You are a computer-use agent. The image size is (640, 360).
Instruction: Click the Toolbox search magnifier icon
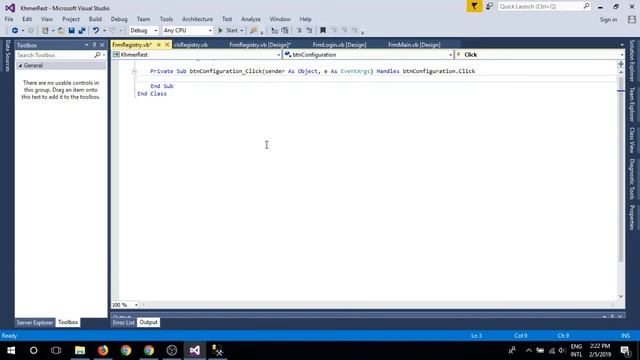(x=97, y=55)
